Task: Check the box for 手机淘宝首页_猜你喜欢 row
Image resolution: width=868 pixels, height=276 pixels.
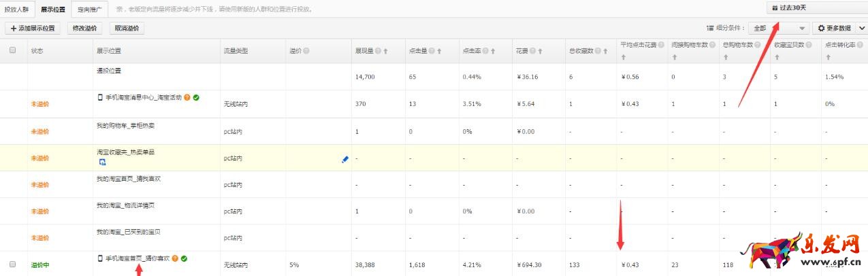Action: pos(12,264)
